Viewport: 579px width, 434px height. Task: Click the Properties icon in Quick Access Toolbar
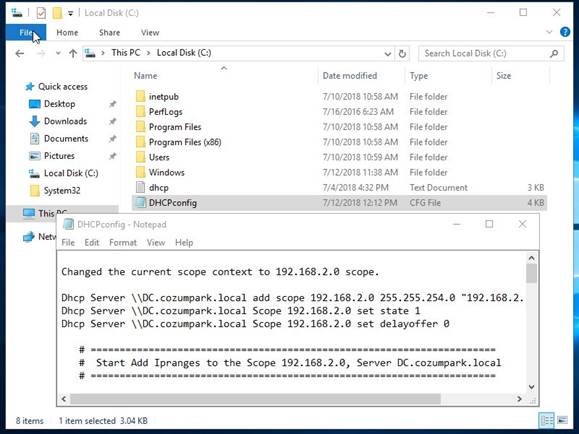41,13
